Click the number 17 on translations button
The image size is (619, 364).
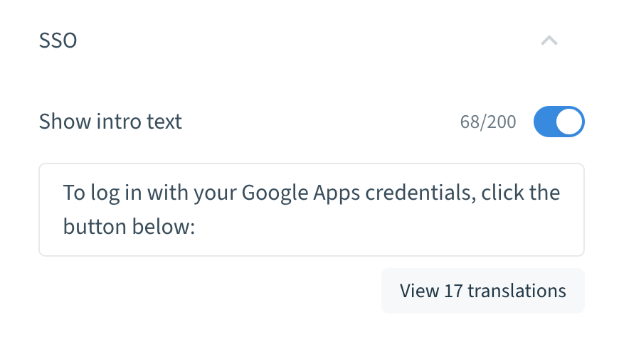[x=453, y=291]
